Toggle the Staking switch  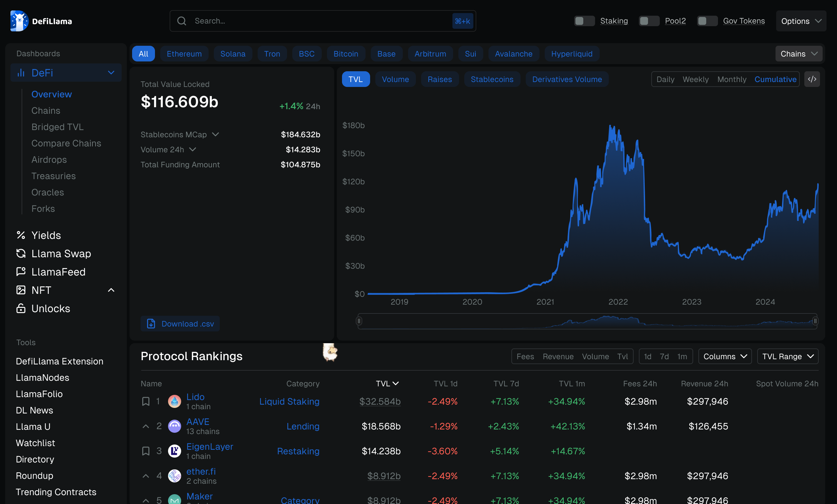tap(584, 21)
